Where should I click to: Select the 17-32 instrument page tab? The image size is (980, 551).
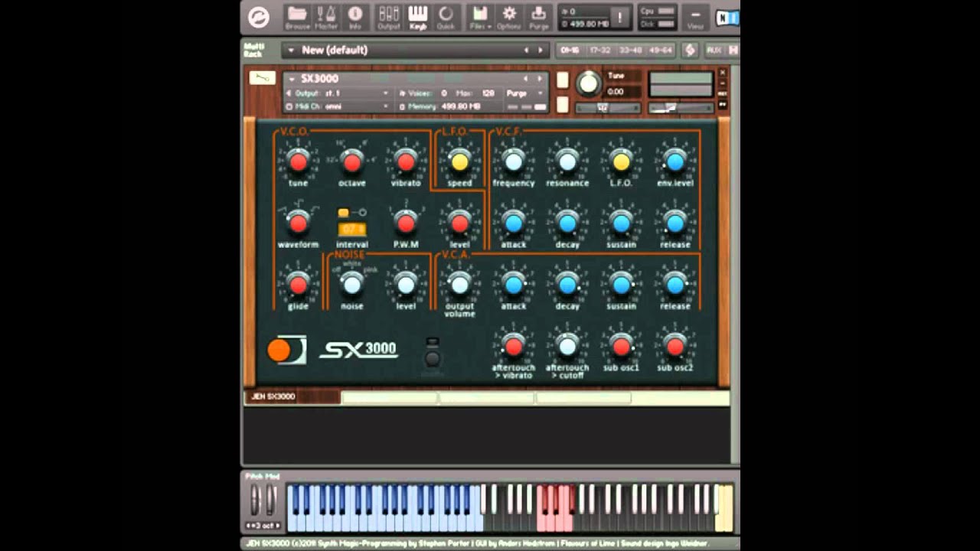tap(599, 51)
